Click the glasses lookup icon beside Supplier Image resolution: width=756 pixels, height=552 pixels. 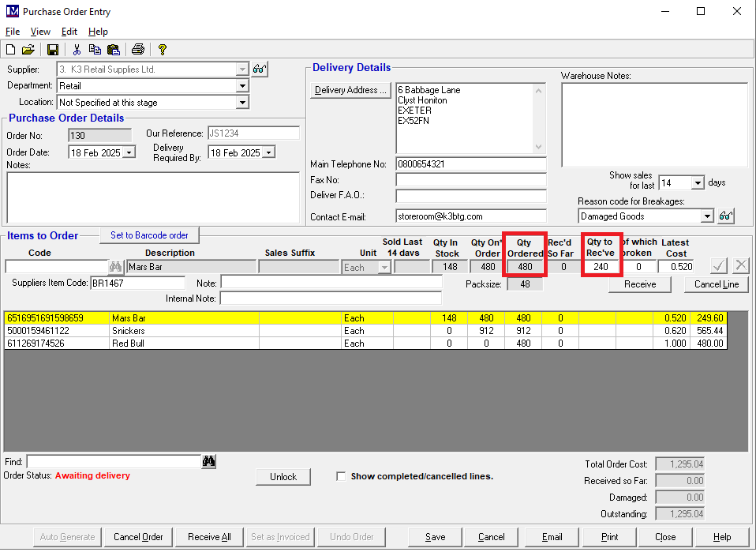[260, 69]
